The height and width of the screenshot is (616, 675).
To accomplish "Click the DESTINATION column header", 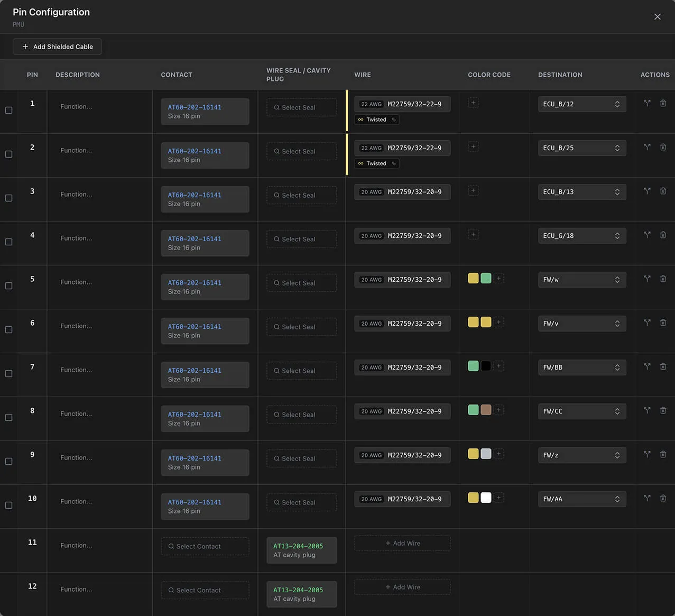I will click(x=560, y=75).
